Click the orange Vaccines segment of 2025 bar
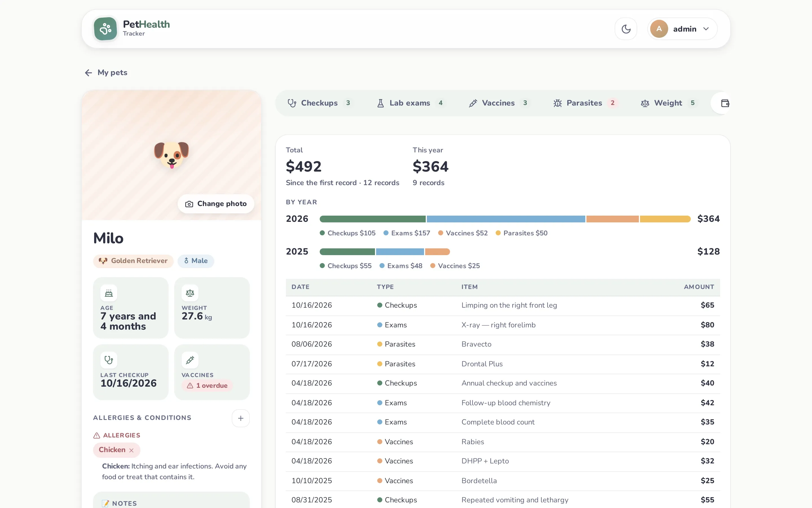The image size is (812, 508). 437,252
